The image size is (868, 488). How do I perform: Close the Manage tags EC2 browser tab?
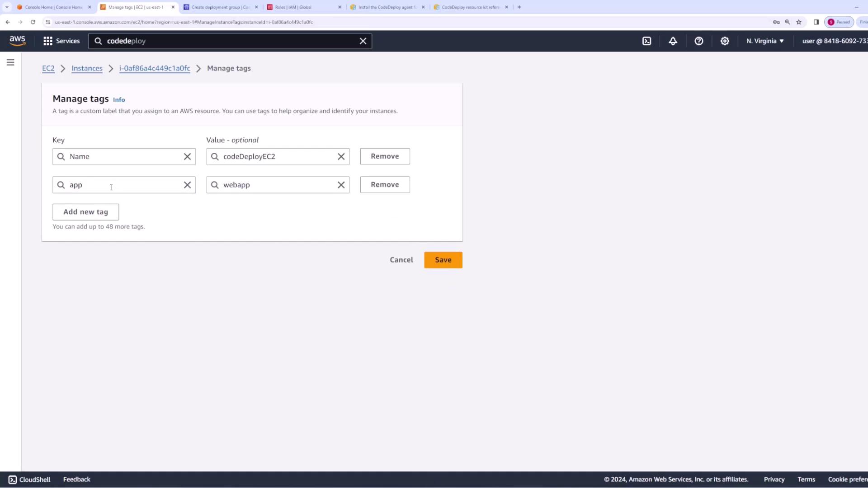pyautogui.click(x=173, y=7)
